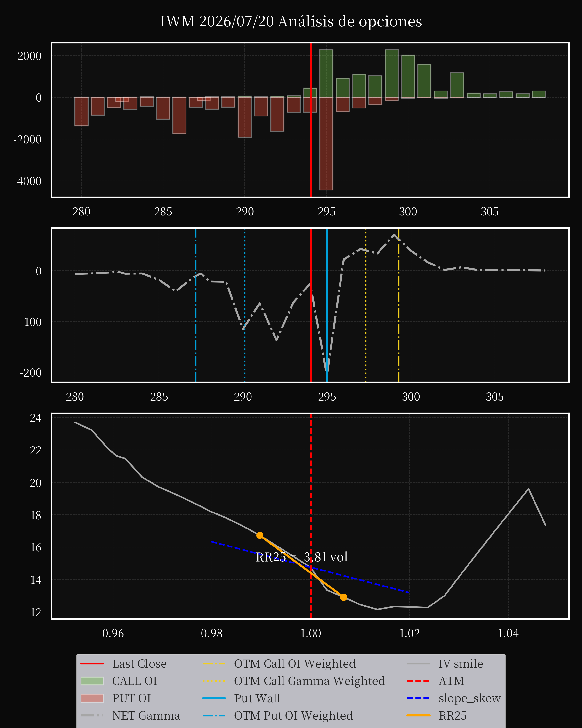Click the blue dash-dot OTM Put OI line

(196, 305)
